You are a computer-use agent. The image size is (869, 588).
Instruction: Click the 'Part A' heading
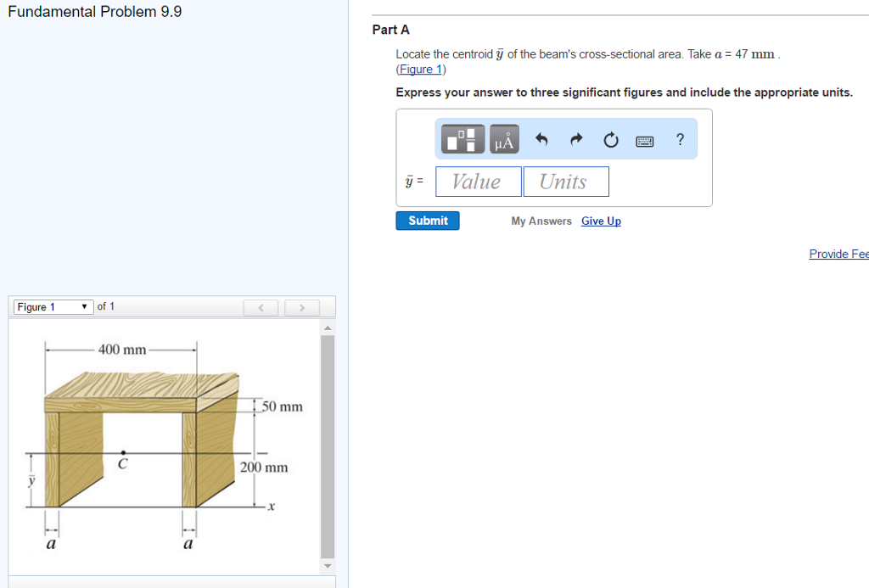(390, 30)
